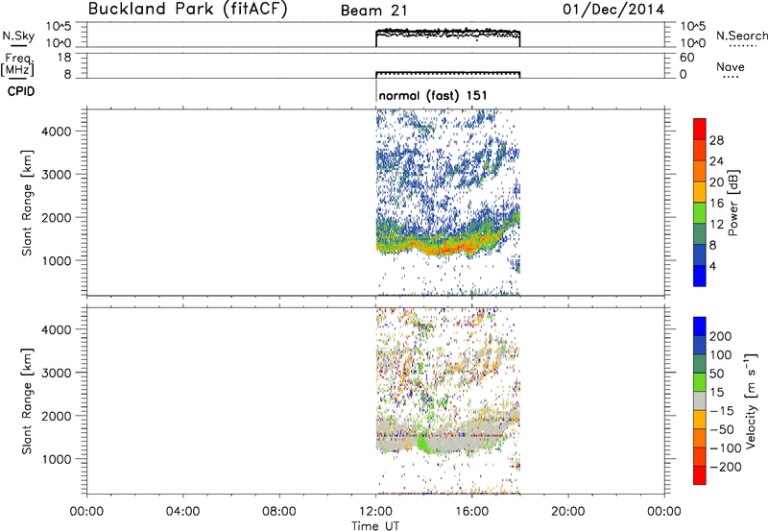Click the 4 value on Power colorbar
Image resolution: width=768 pixels, height=532 pixels.
click(712, 267)
